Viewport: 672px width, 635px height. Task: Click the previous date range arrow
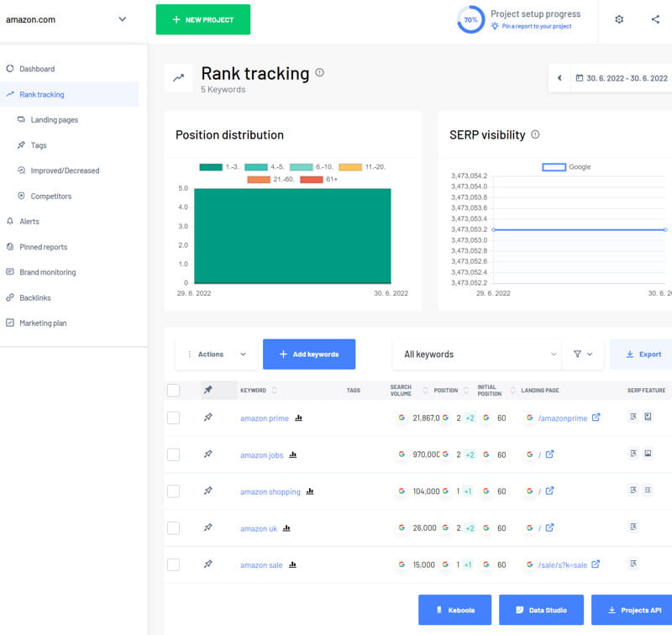pos(559,78)
